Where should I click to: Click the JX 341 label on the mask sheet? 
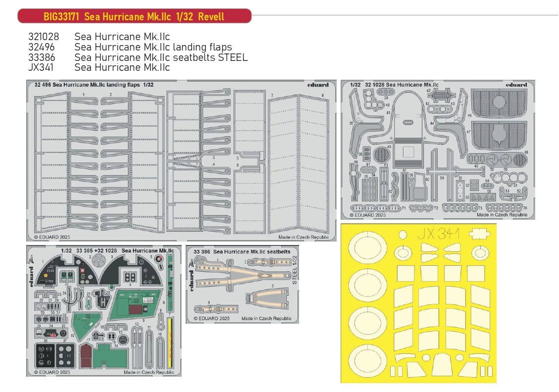(x=438, y=234)
